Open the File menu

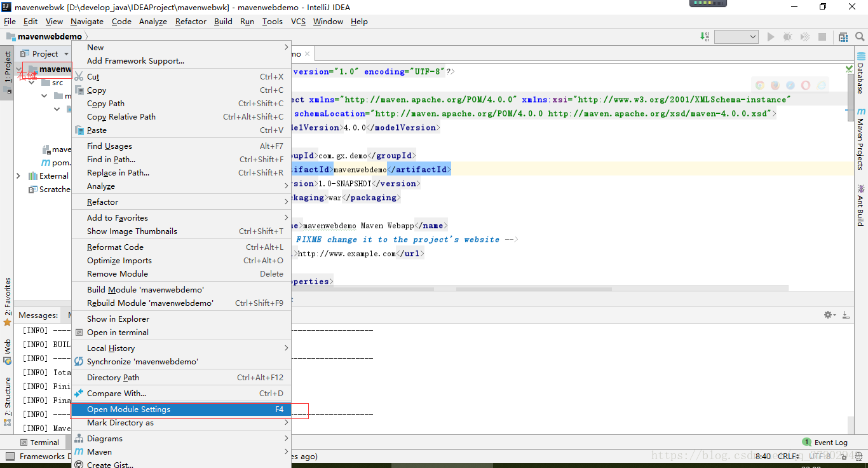pos(10,21)
